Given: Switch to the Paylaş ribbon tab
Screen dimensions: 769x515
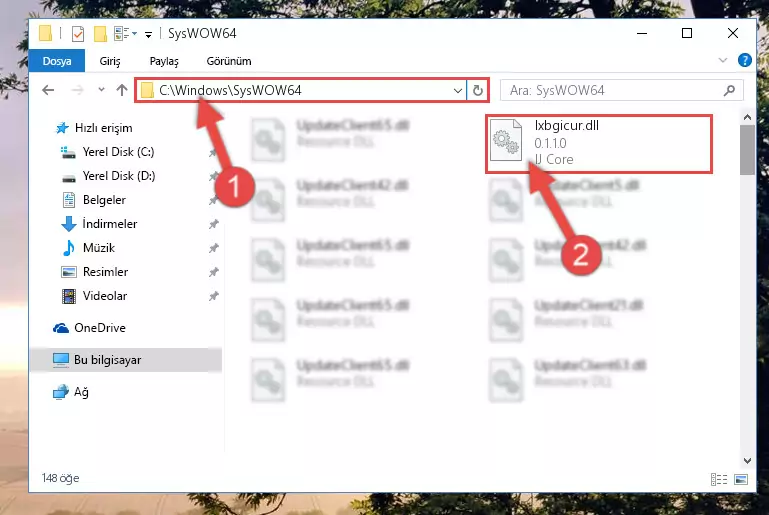Looking at the screenshot, I should (x=164, y=61).
